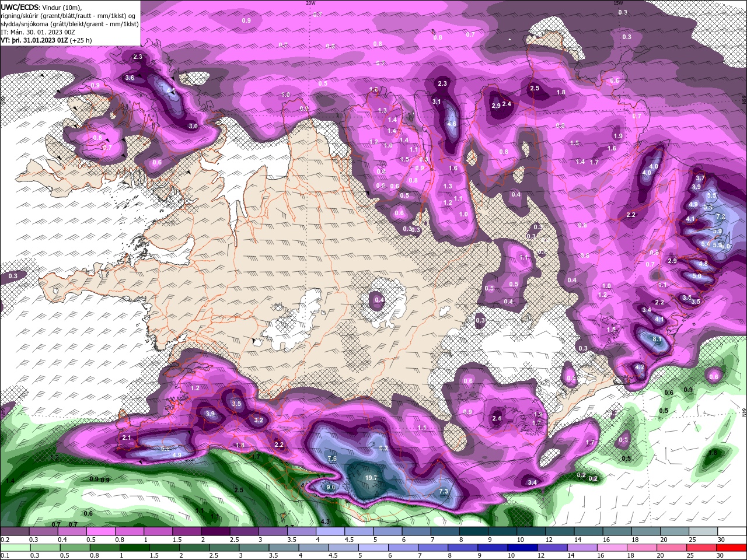747x560 pixels.
Task: Choose the violet bottom-row swatch between 14 and 16
Action: pyautogui.click(x=582, y=548)
